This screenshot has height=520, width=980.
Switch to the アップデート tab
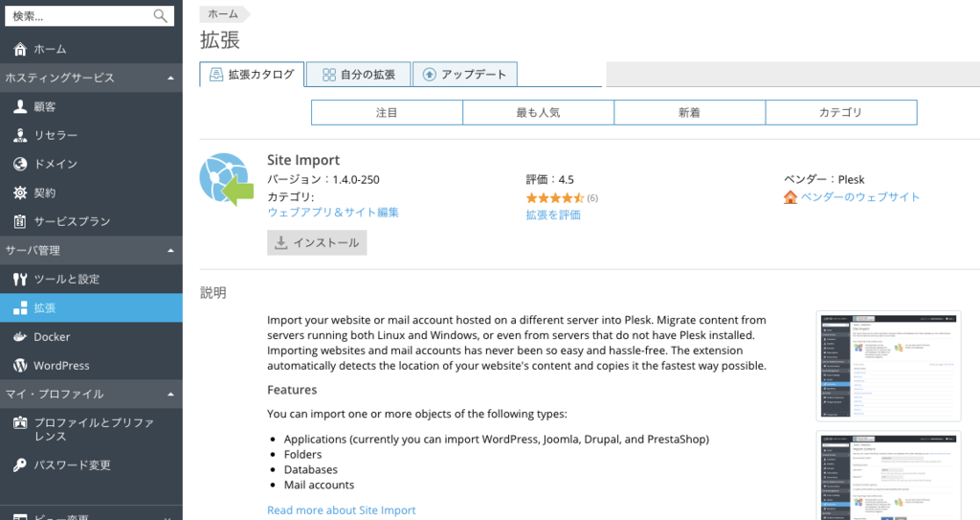click(x=465, y=75)
